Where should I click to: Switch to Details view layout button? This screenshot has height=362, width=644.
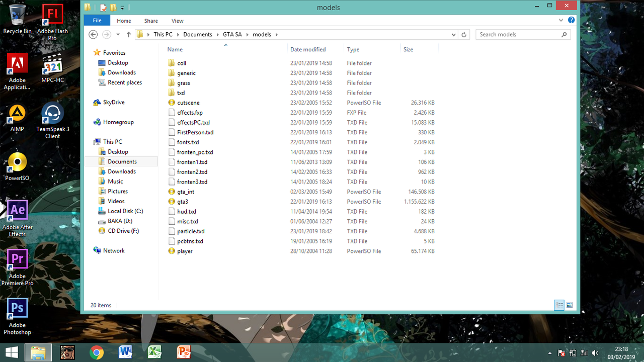559,305
